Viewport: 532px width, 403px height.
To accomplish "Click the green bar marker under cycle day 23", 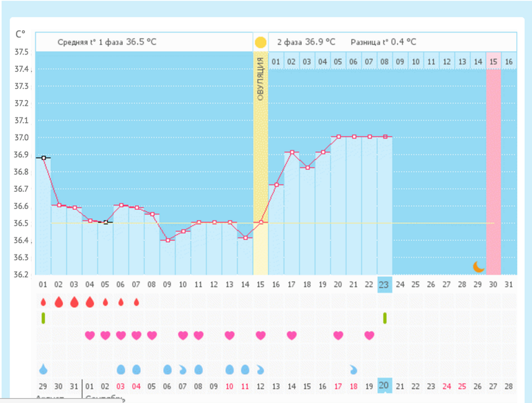I will (x=385, y=318).
